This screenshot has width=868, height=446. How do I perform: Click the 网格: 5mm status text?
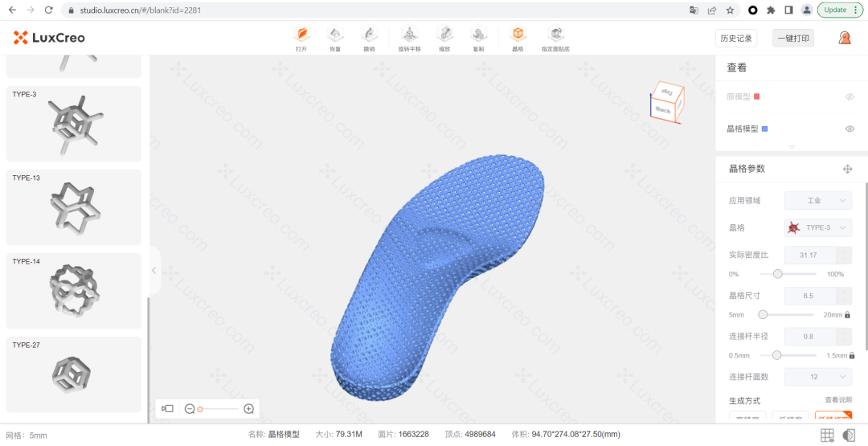pos(27,435)
